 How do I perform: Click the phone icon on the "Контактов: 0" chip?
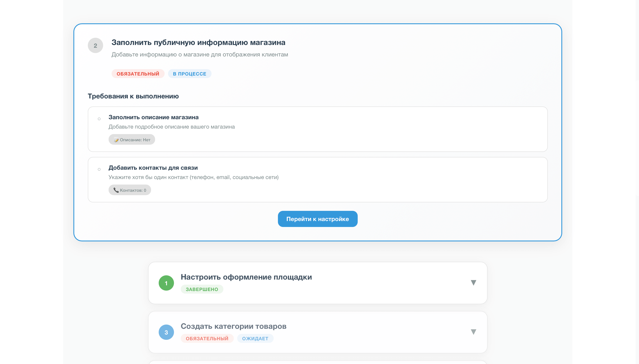coord(116,190)
